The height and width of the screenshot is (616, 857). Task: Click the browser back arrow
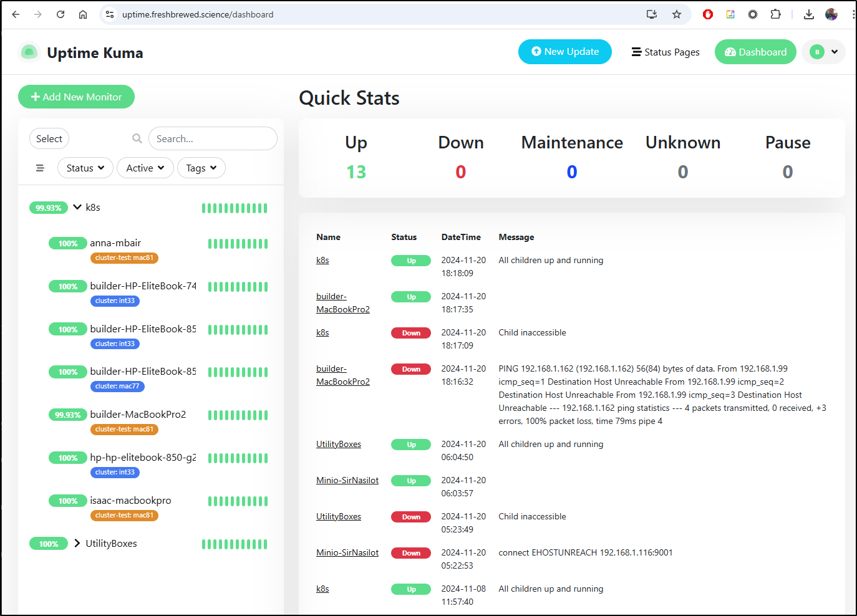tap(16, 14)
